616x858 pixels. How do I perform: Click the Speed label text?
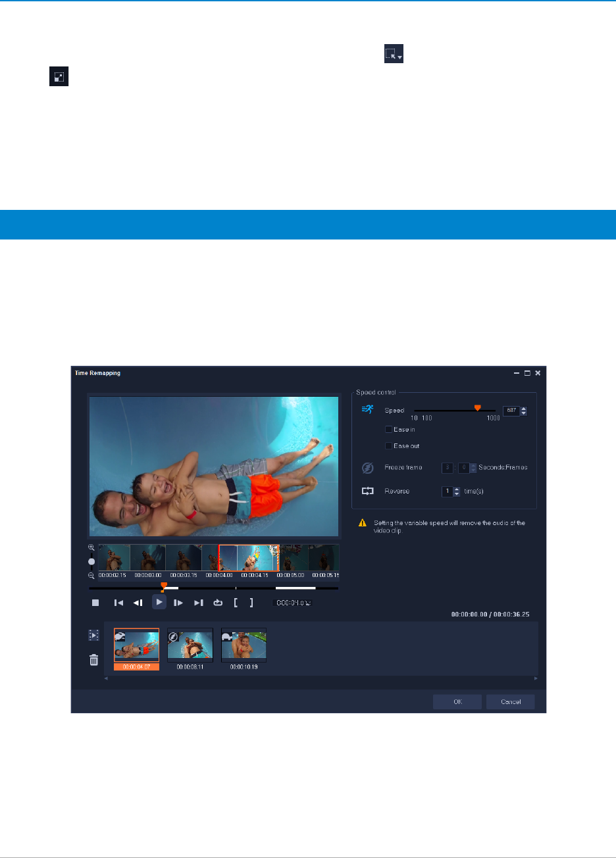pyautogui.click(x=394, y=411)
